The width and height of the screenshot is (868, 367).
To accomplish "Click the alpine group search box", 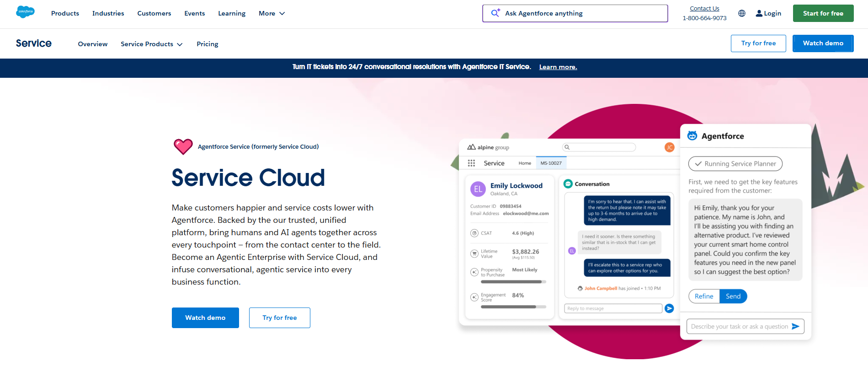I will tap(599, 147).
